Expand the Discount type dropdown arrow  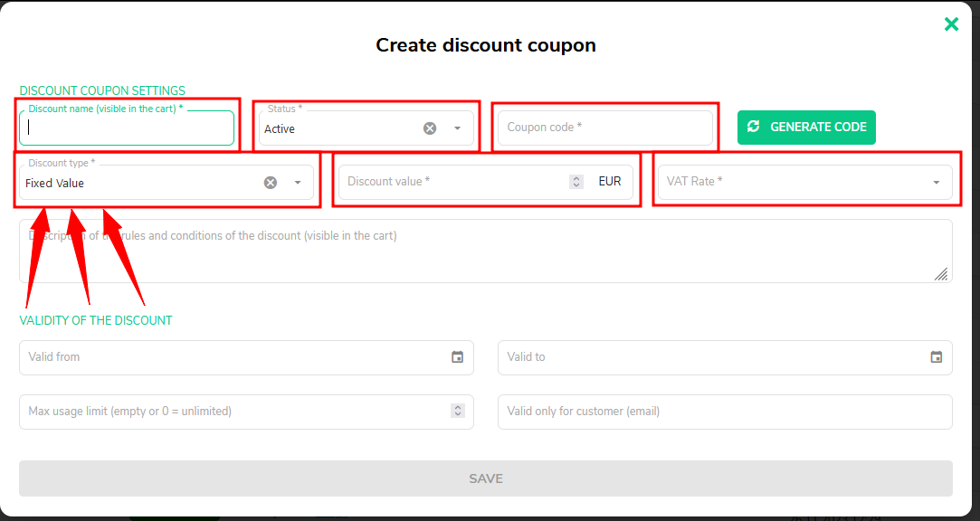[298, 183]
